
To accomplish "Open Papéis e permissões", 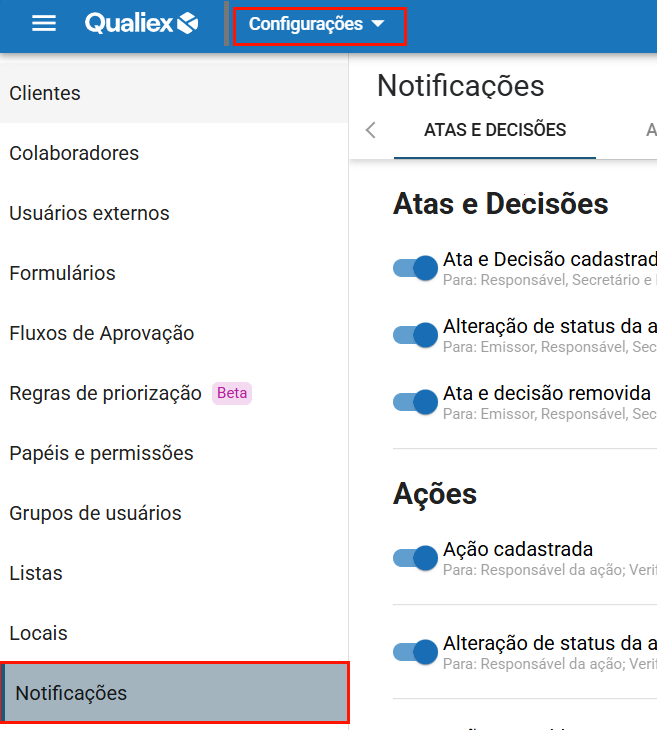I will 101,453.
